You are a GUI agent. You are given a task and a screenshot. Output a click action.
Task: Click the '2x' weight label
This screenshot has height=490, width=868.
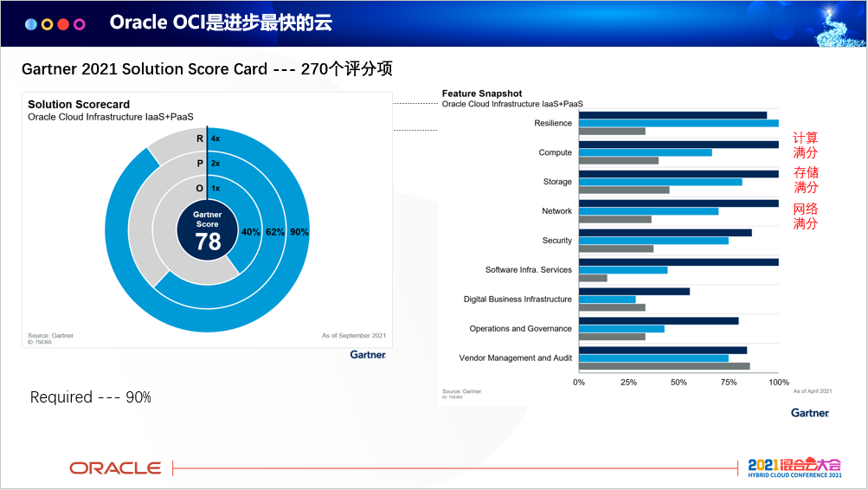(215, 164)
